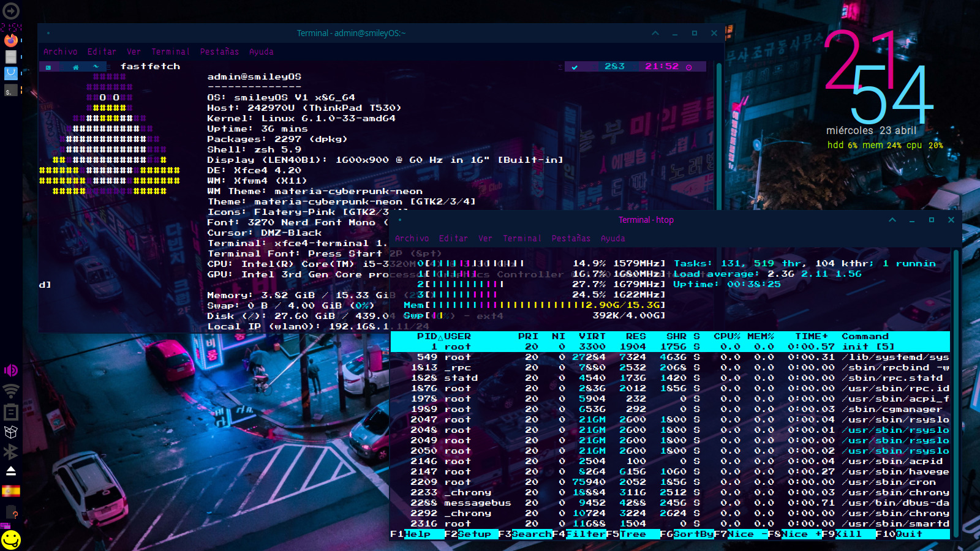Screen dimensions: 980x551
Task: Switch keyboard layout via Spanish flag
Action: pyautogui.click(x=11, y=491)
